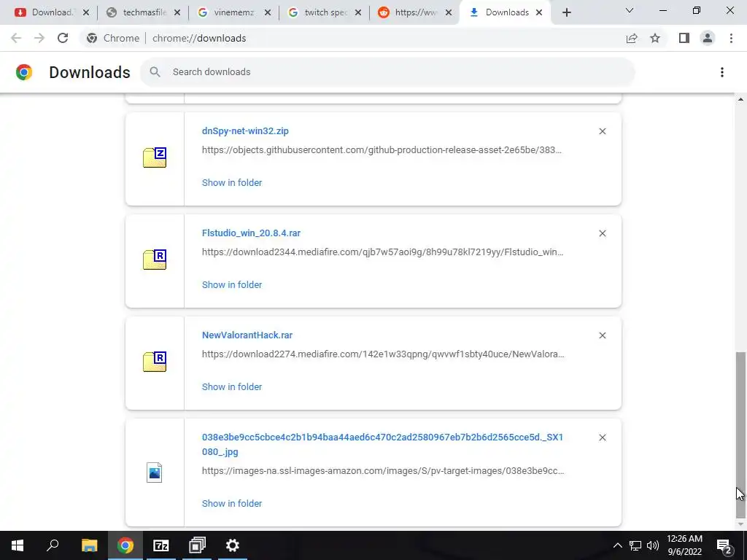Show Flstudio_win_20.8.4.rar in folder
Viewport: 747px width, 560px height.
[x=232, y=284]
